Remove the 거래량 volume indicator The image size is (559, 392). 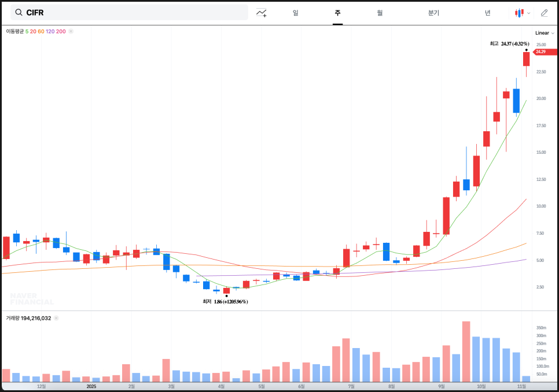click(x=56, y=318)
